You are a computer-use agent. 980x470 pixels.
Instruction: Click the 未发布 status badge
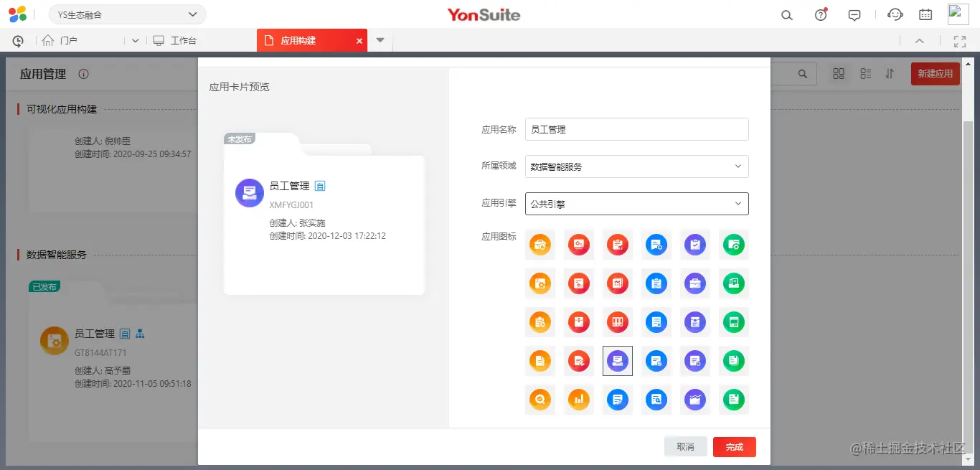click(240, 139)
